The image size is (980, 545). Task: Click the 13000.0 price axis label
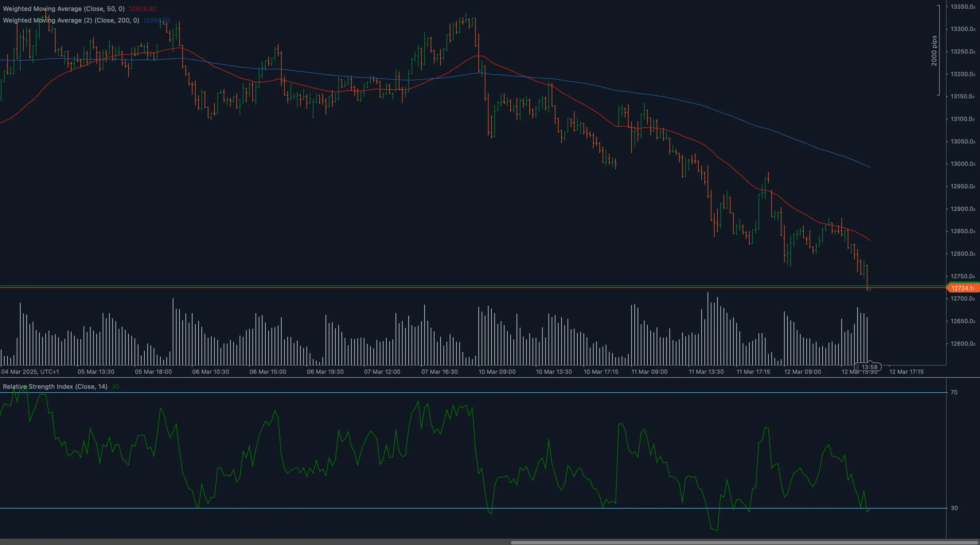tap(963, 164)
